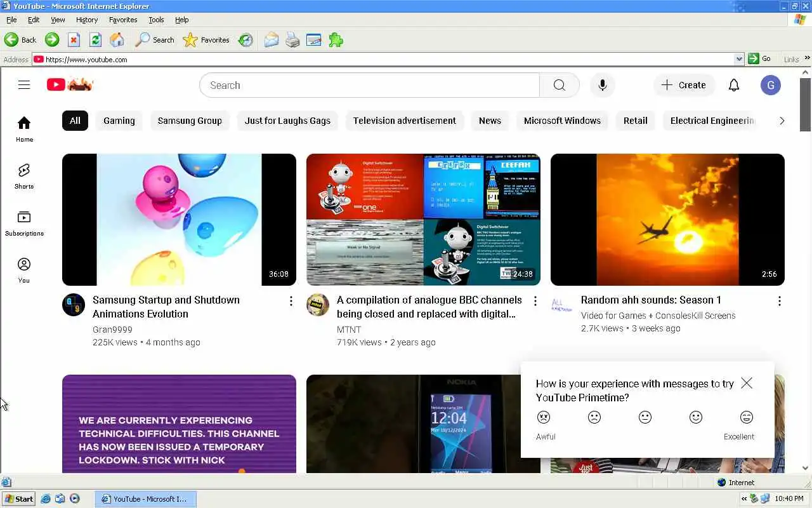Select the second frowning face rating
Image resolution: width=812 pixels, height=508 pixels.
(x=594, y=417)
